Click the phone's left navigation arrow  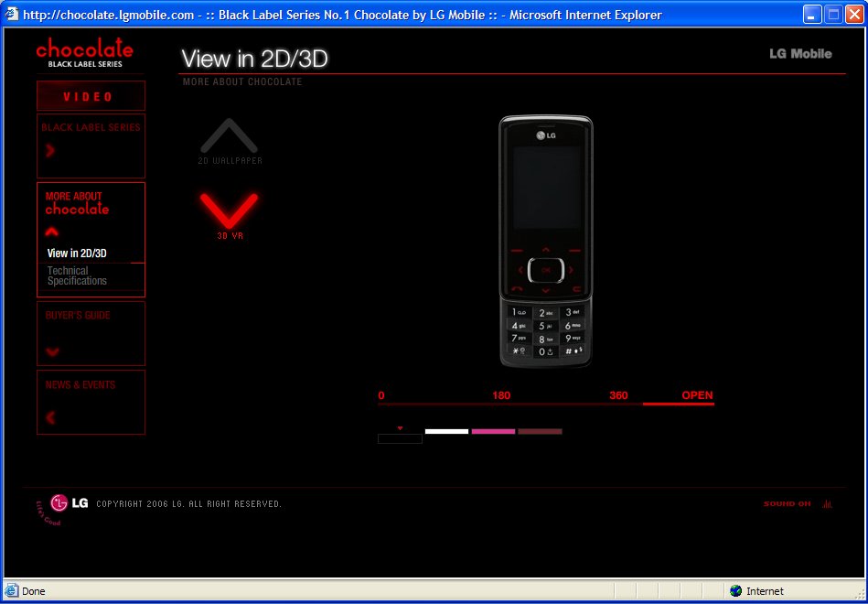point(520,270)
